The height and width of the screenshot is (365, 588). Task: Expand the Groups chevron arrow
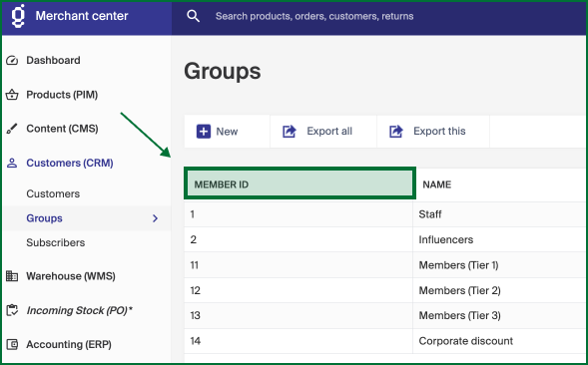156,218
